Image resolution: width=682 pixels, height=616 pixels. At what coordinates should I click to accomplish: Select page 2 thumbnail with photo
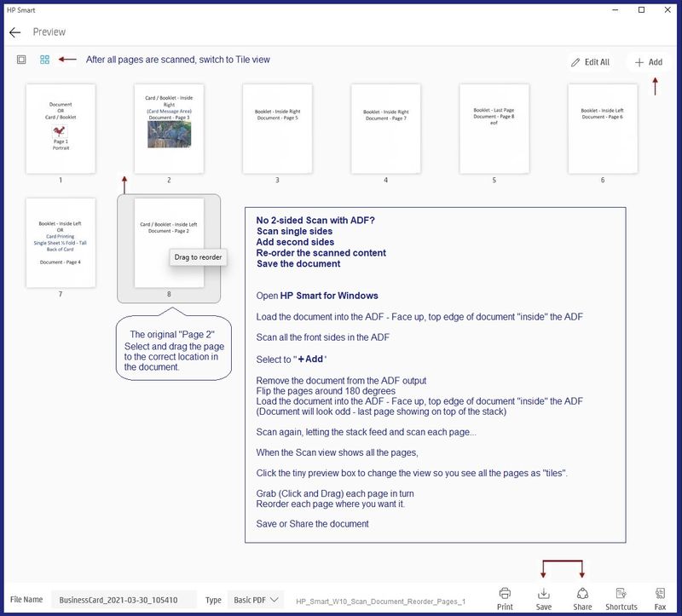click(169, 130)
